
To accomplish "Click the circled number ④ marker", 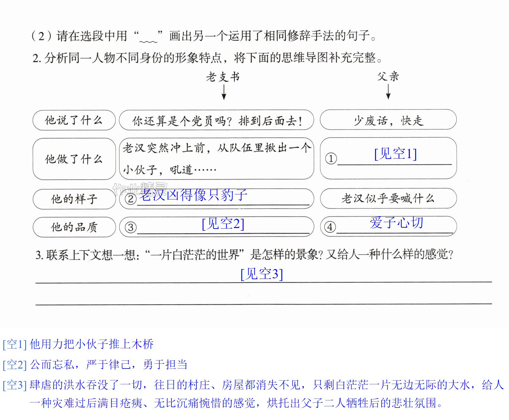I will click(x=330, y=227).
